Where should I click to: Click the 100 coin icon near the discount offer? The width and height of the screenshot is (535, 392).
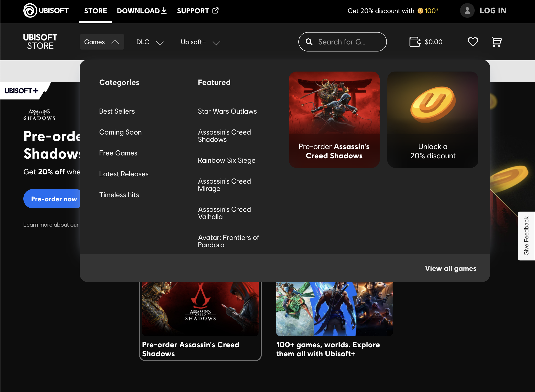tap(420, 11)
